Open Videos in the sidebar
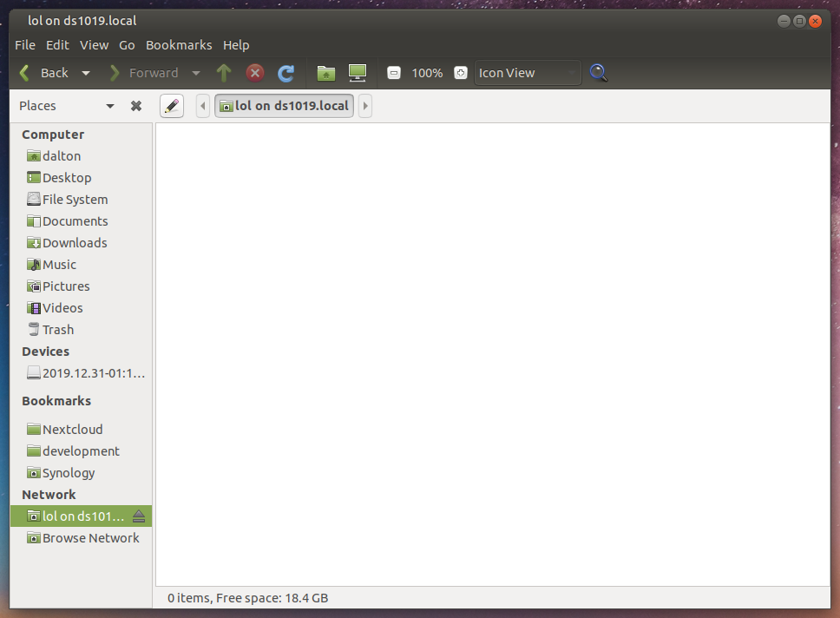This screenshot has height=618, width=840. coord(81,307)
